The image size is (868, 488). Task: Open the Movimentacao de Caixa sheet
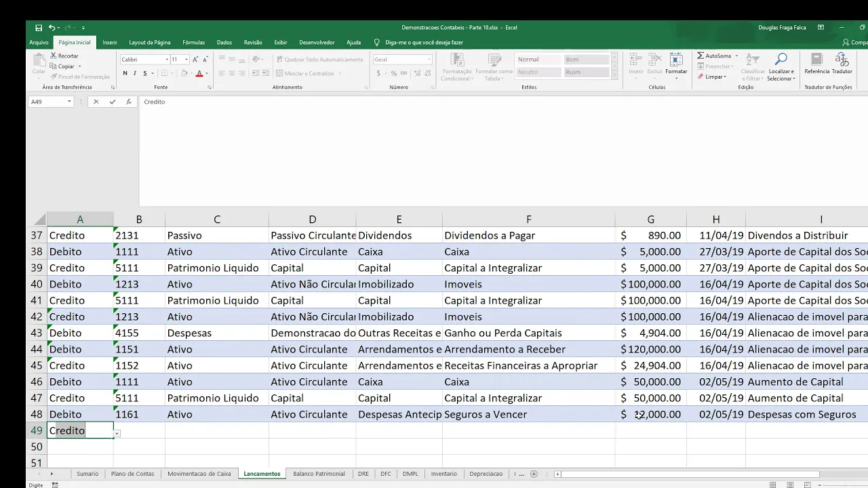199,474
